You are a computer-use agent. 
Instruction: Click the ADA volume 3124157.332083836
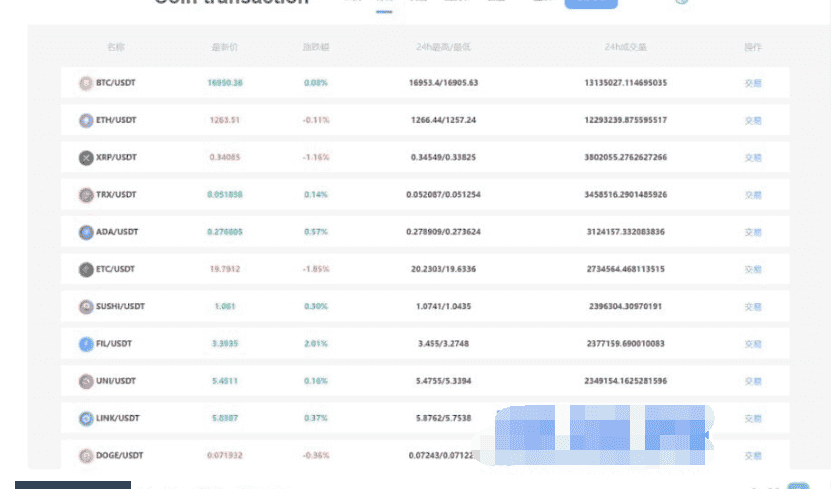626,232
